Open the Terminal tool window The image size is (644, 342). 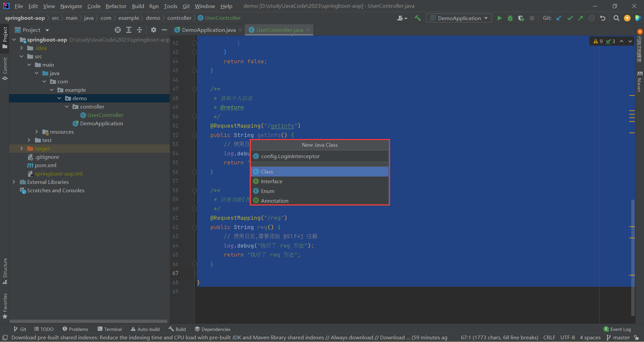(110, 329)
